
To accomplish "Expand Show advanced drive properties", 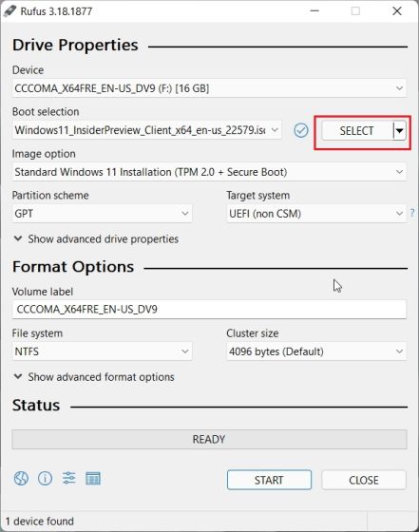I will [96, 238].
